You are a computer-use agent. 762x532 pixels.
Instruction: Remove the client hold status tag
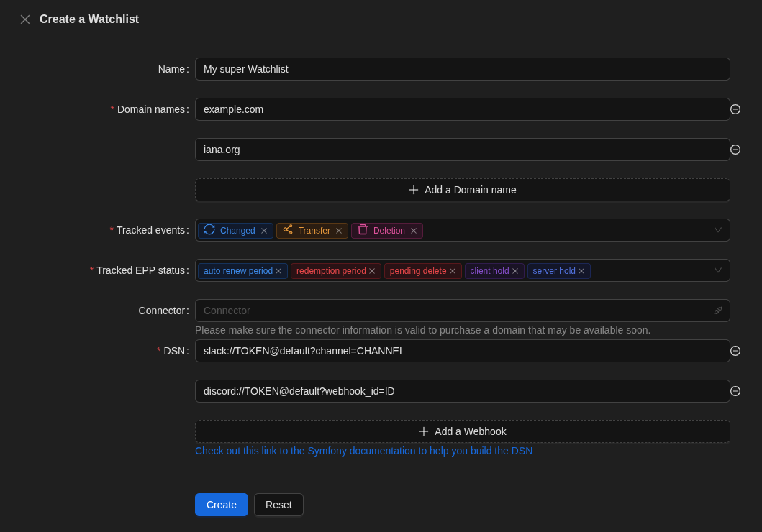515,271
